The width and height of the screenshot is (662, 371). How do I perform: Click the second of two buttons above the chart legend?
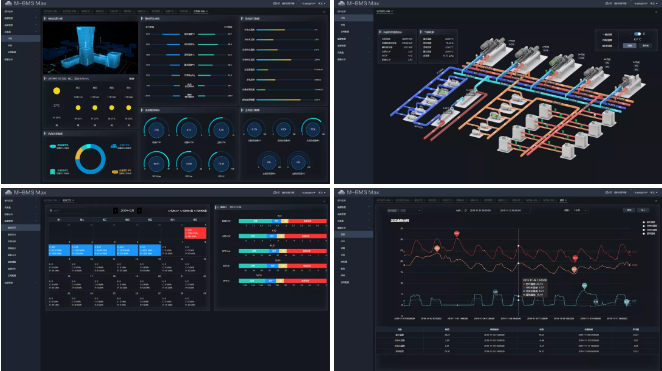click(x=643, y=210)
